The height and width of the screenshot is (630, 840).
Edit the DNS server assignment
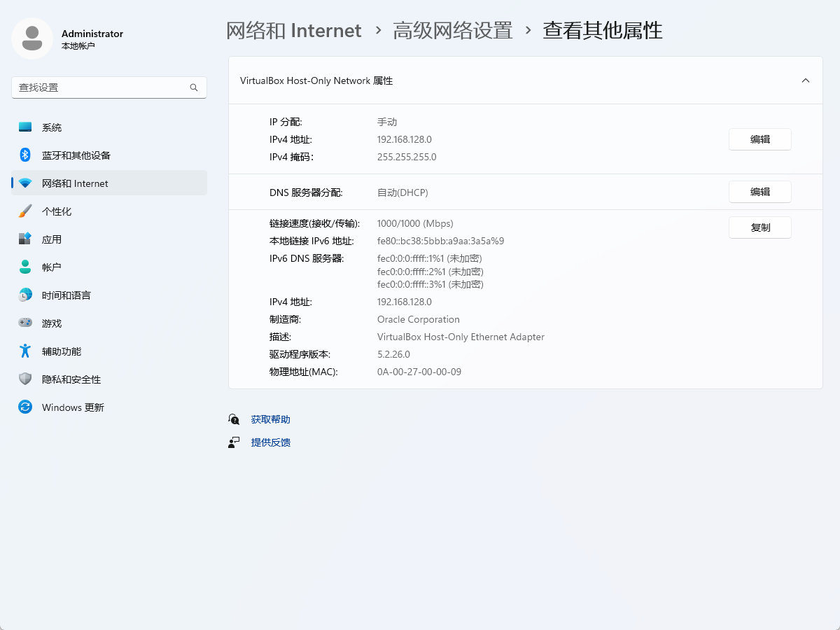click(760, 192)
